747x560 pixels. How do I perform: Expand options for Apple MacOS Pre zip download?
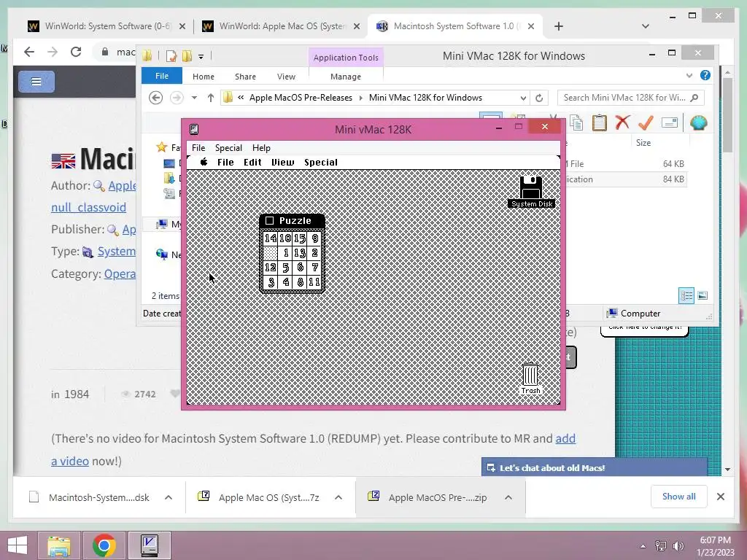[508, 497]
